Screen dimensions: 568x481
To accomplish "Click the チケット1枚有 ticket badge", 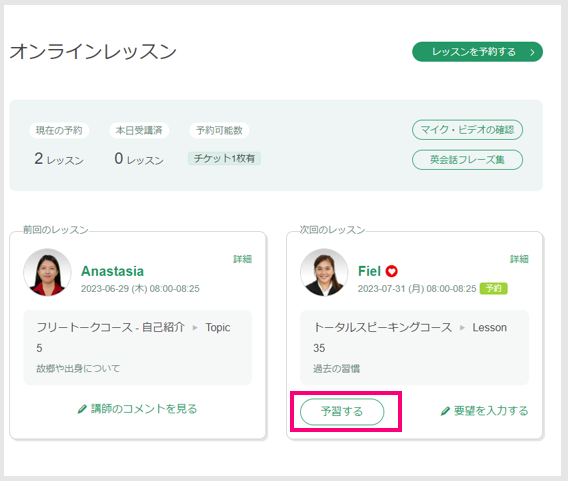I will [224, 158].
